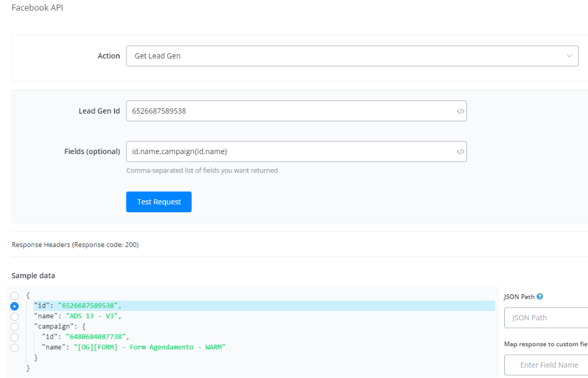The height and width of the screenshot is (378, 588).
Task: Select the radio button for root opening brace
Action: pos(14,295)
